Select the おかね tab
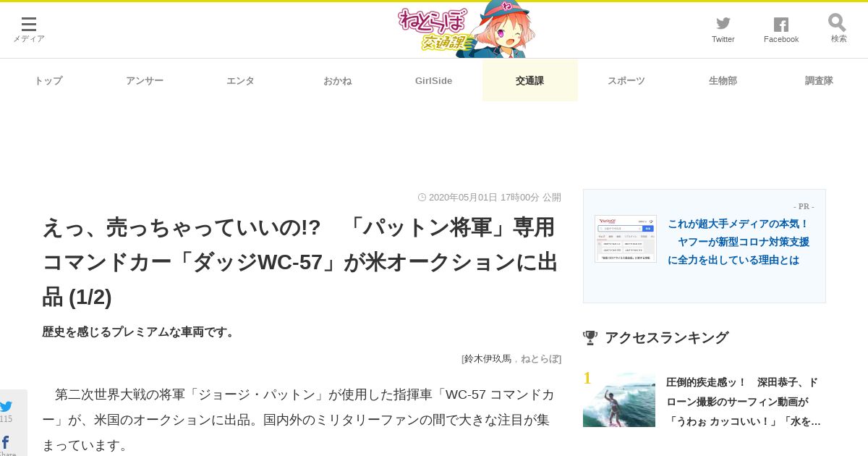 click(337, 80)
